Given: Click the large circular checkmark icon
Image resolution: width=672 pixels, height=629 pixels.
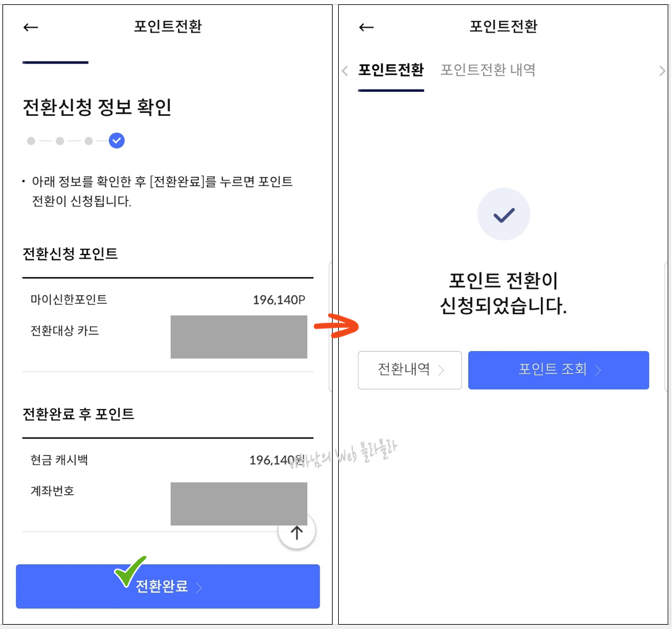Looking at the screenshot, I should [x=504, y=214].
